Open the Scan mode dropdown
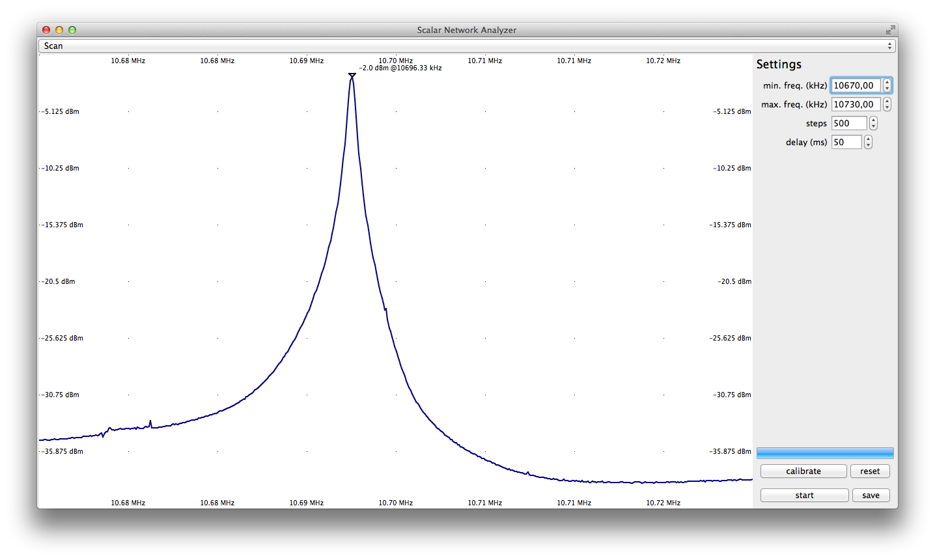 click(467, 46)
